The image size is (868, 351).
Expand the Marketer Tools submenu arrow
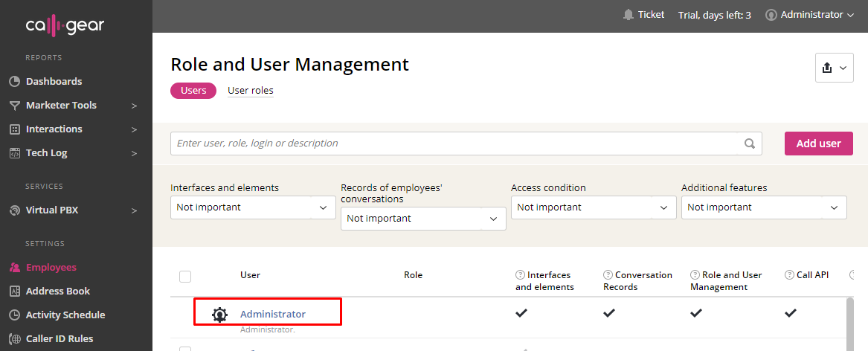[x=134, y=106]
